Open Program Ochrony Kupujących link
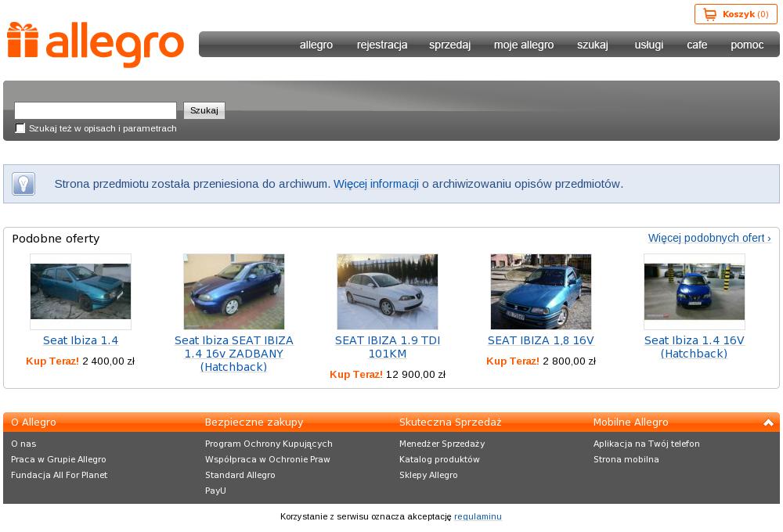 tap(269, 444)
